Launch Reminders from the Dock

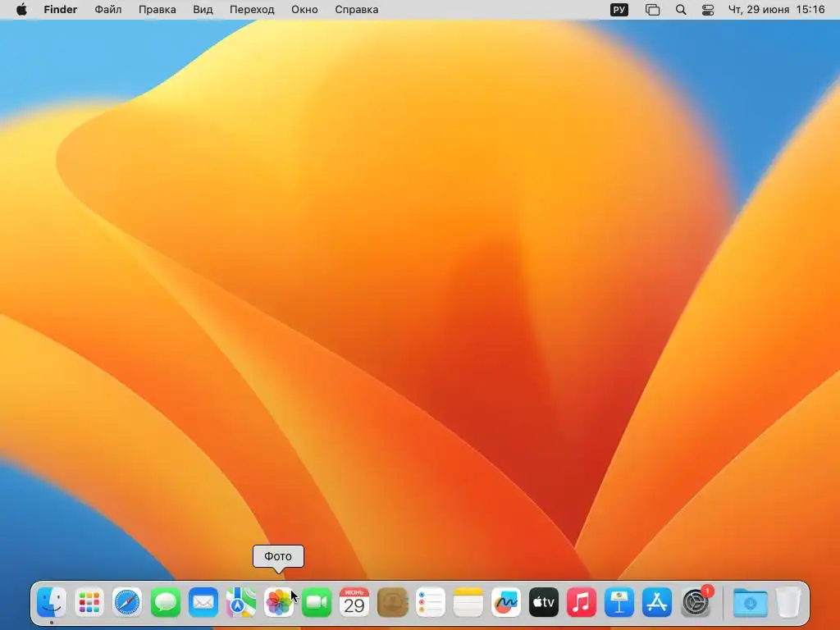430,603
